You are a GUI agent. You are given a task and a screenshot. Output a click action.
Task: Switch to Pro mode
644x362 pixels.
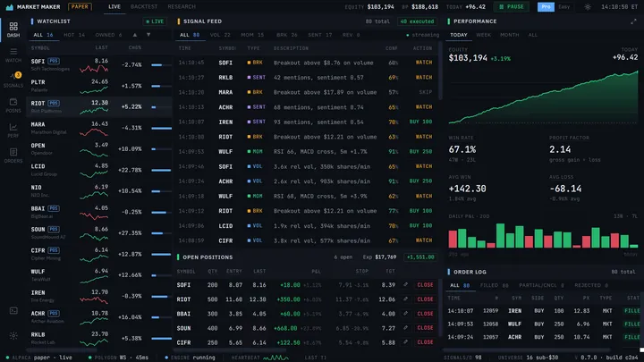click(x=546, y=7)
